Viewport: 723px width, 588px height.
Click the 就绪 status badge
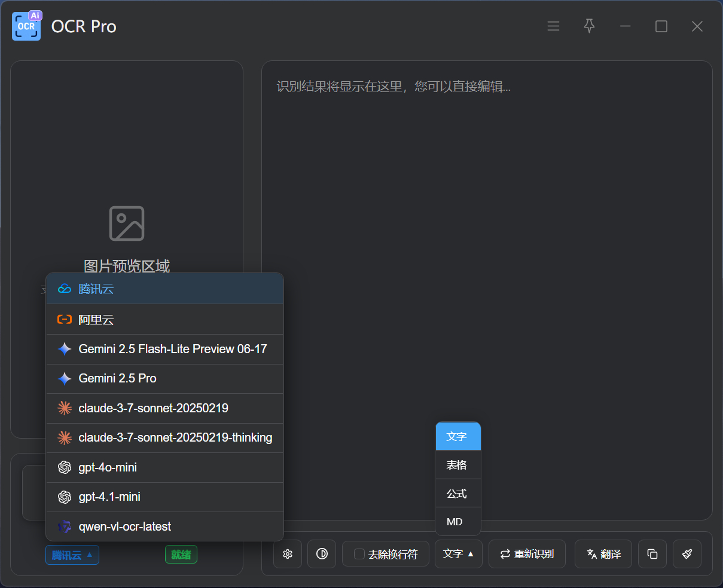(x=181, y=555)
